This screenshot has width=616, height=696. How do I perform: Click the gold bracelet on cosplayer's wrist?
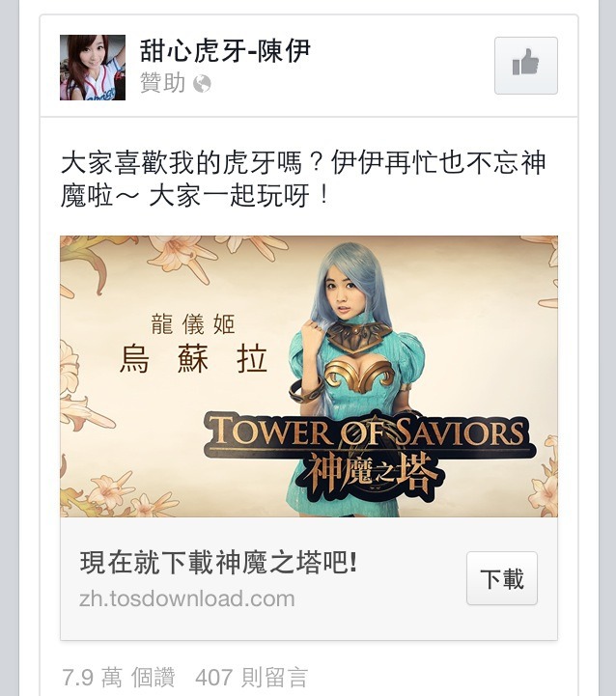(305, 389)
